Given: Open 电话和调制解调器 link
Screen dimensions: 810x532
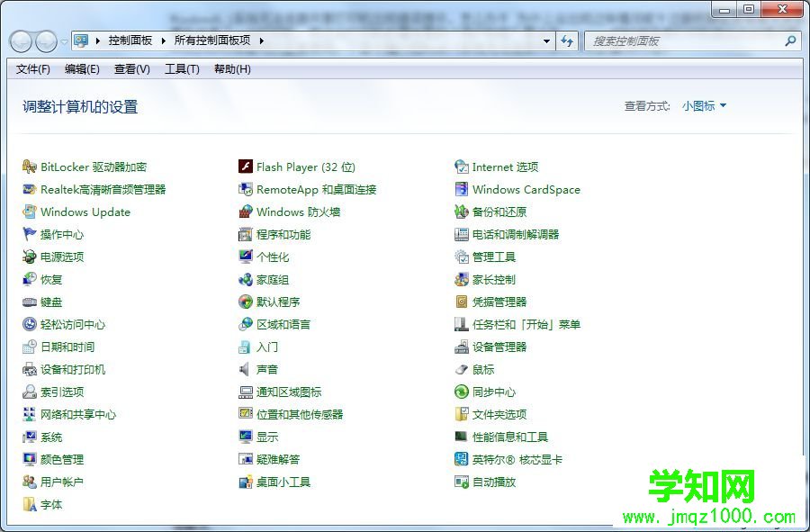Looking at the screenshot, I should 516,234.
